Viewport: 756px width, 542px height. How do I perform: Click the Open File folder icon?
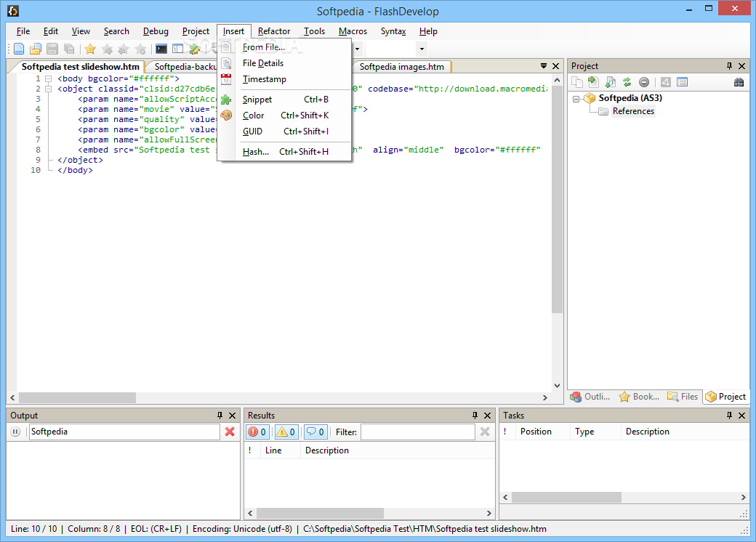pyautogui.click(x=36, y=49)
